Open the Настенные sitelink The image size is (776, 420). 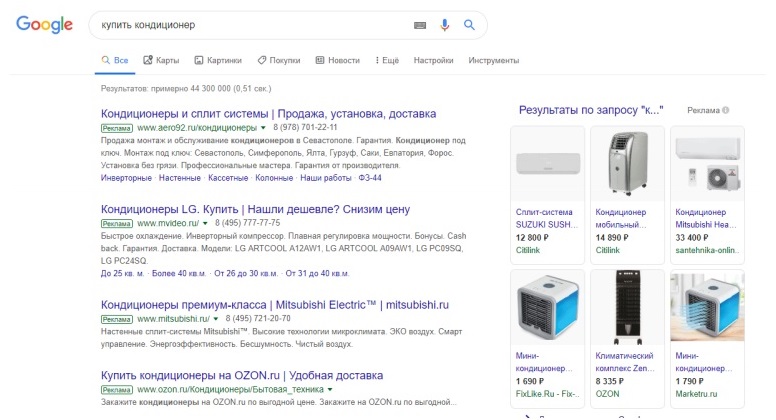click(x=180, y=178)
